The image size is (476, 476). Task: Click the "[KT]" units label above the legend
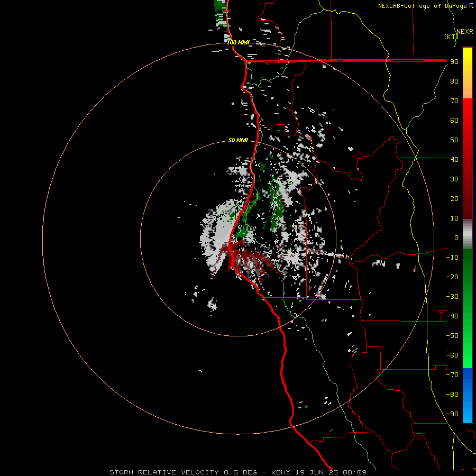(451, 36)
